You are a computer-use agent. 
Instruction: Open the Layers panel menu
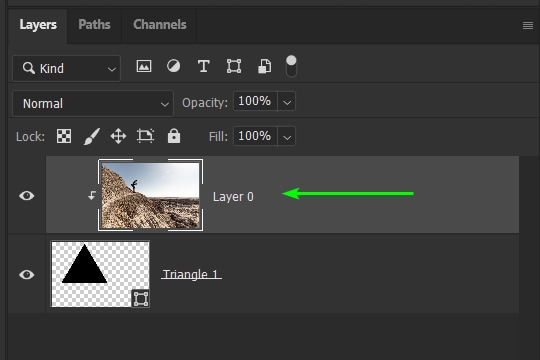pos(528,25)
